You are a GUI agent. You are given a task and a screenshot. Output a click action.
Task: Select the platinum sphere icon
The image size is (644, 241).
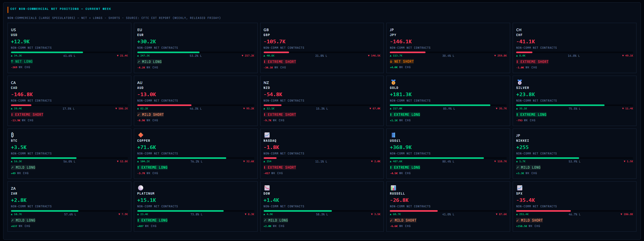click(141, 188)
